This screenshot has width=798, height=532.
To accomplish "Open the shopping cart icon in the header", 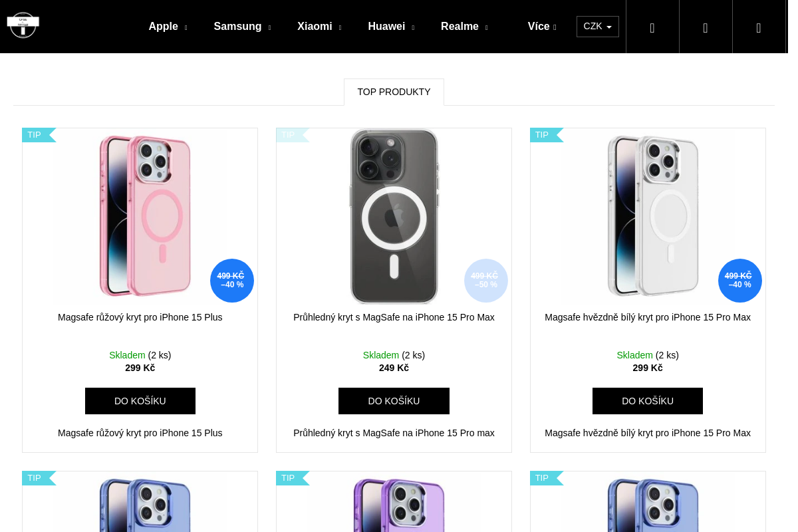I will [x=759, y=27].
